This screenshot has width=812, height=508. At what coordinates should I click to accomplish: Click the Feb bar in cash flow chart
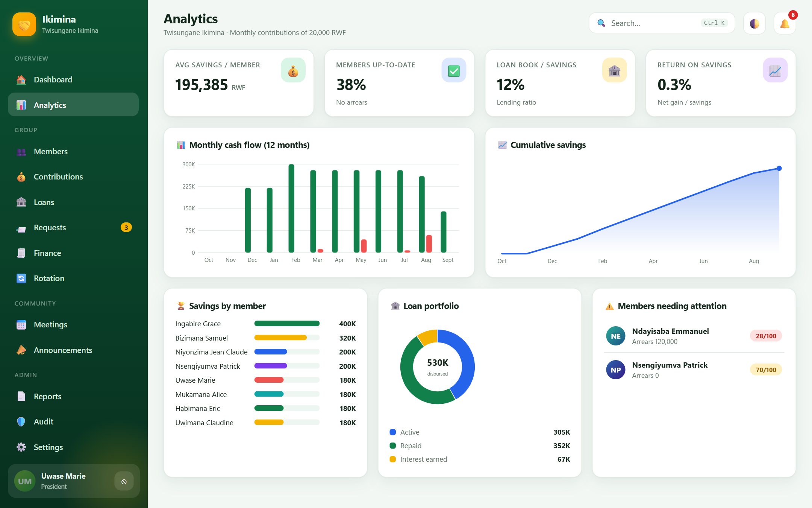point(291,208)
